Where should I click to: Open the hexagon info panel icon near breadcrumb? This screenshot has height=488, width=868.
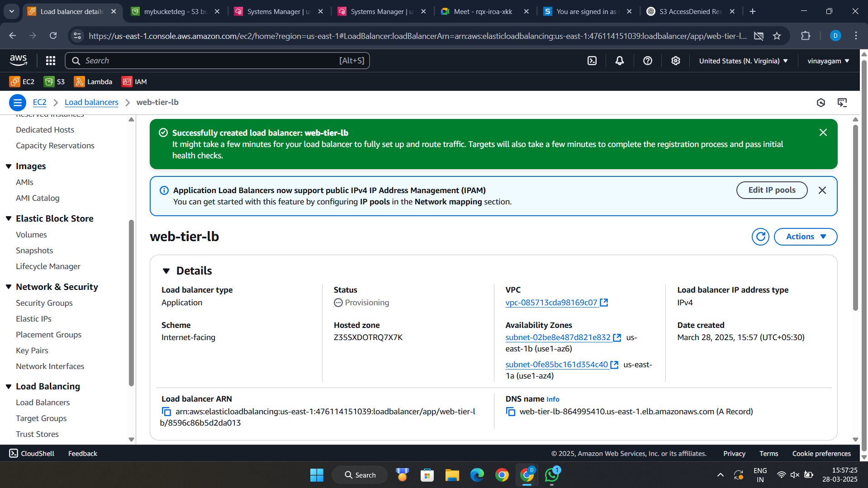[821, 103]
